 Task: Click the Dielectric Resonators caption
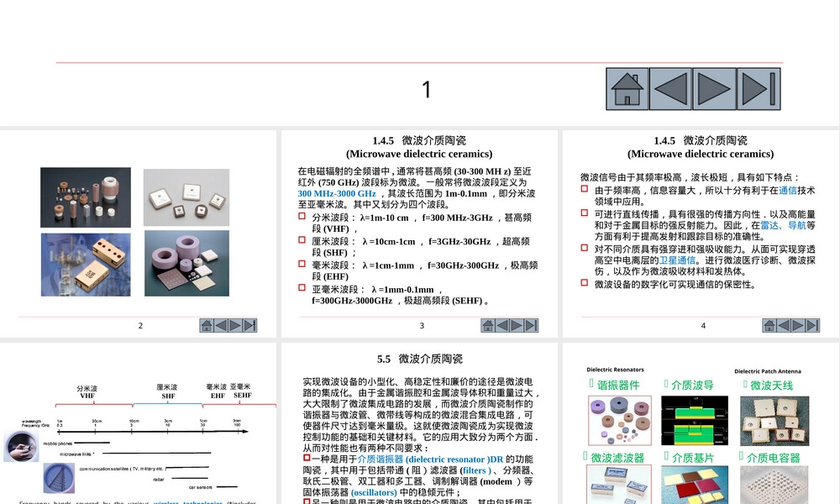615,370
